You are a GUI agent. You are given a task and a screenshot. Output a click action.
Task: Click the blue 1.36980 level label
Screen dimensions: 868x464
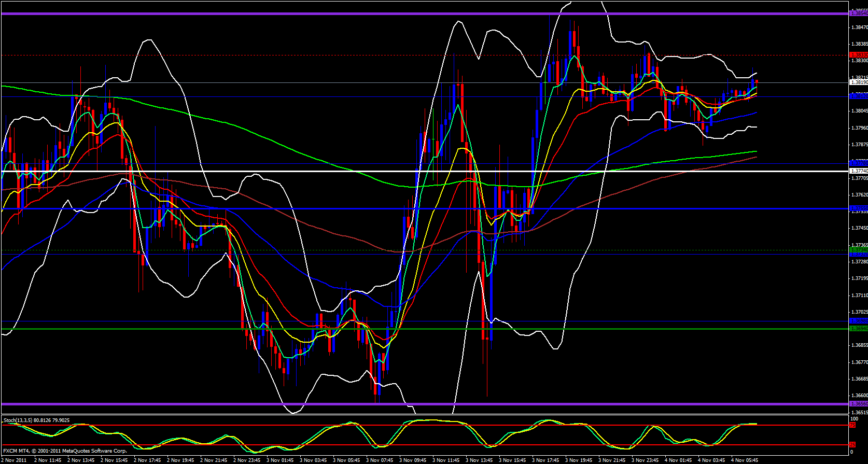(858, 321)
